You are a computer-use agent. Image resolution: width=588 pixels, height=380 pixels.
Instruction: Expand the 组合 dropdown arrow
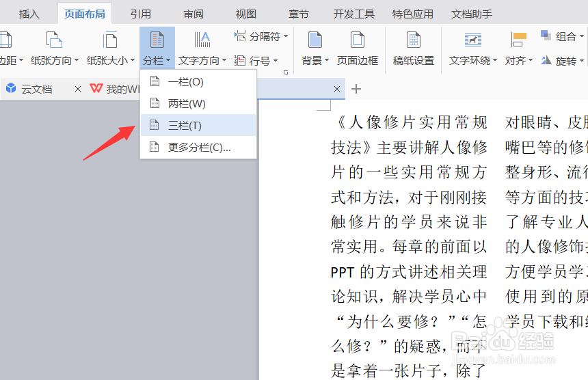[582, 36]
